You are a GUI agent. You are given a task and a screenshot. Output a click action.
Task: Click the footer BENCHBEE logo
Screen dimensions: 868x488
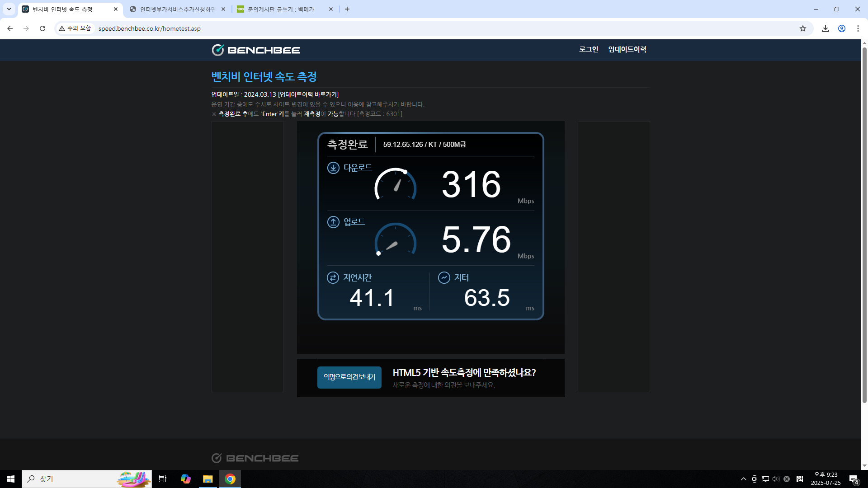click(255, 458)
